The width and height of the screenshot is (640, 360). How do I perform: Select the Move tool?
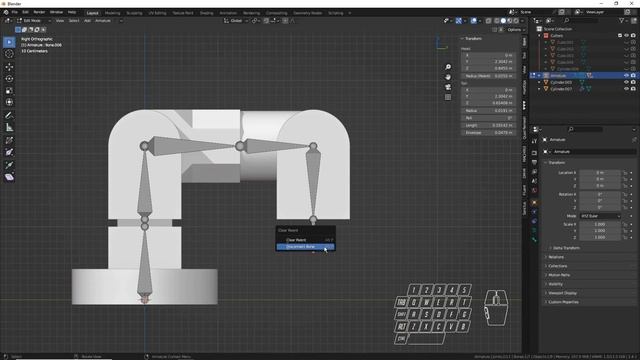pyautogui.click(x=9, y=67)
